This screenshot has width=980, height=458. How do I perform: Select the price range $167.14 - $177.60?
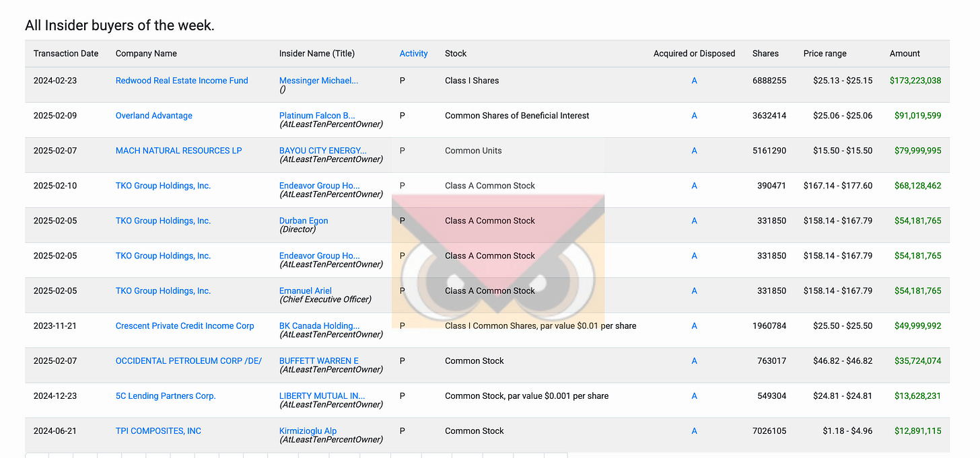(x=838, y=185)
